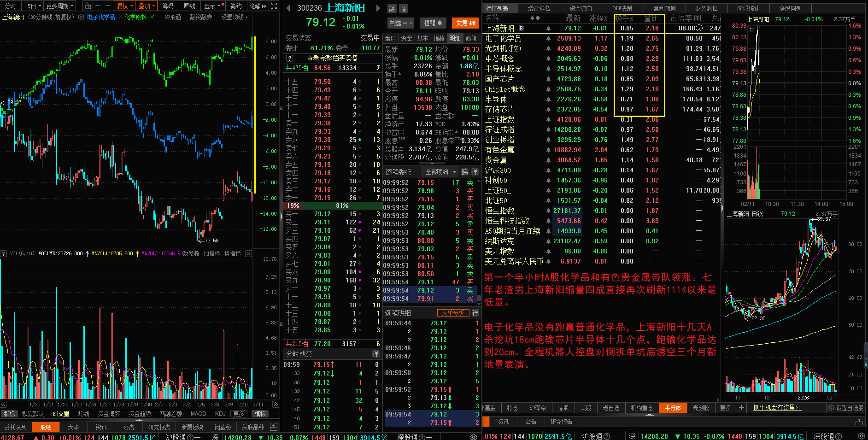Sort by 涨幅% column header
Image resolution: width=868 pixels, height=440 pixels.
[598, 18]
